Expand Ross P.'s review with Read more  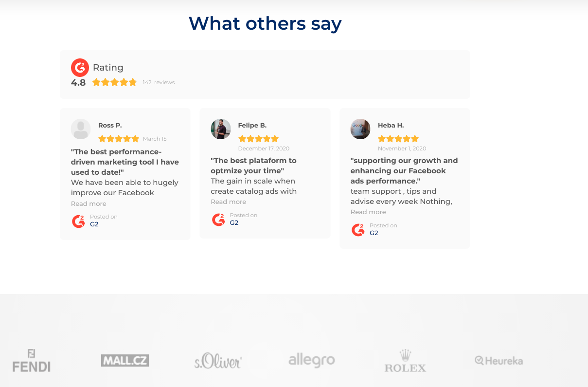89,204
